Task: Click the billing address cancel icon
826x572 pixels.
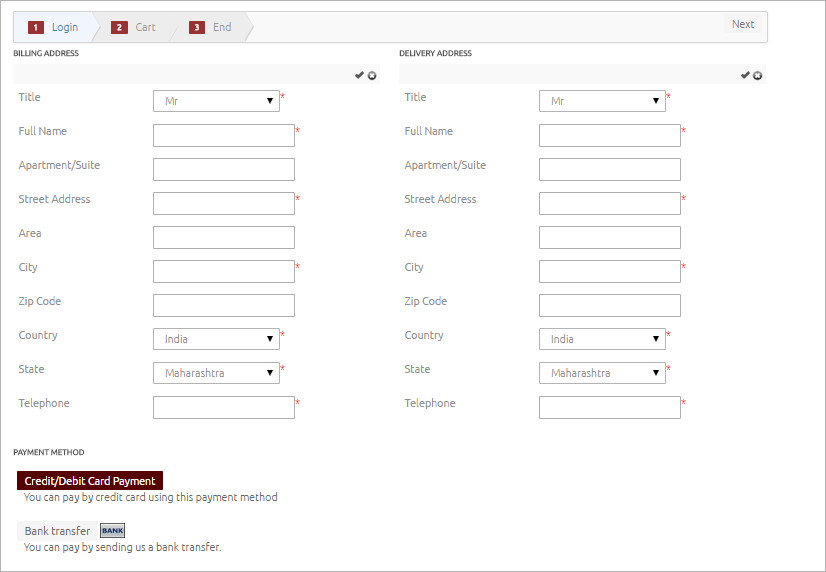Action: click(x=372, y=75)
